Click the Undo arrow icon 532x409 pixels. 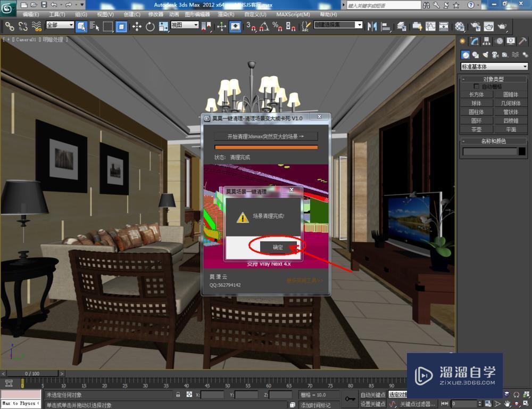click(54, 5)
